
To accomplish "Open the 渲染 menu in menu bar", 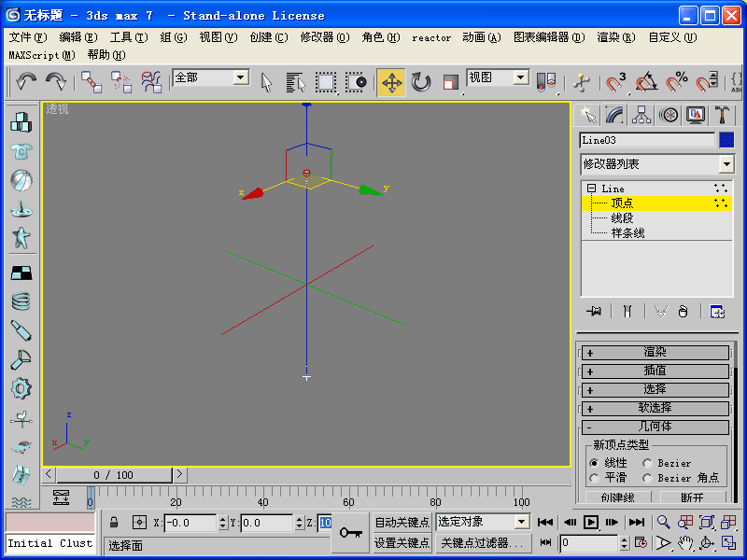I will [615, 37].
